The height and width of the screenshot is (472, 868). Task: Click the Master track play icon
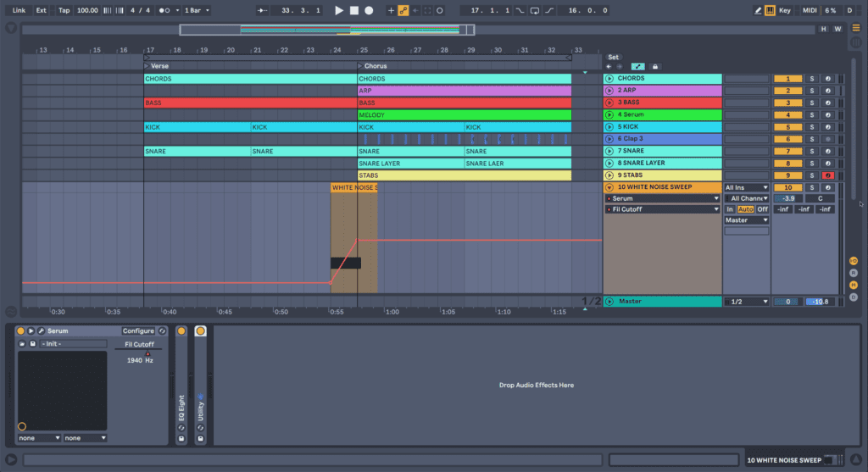(x=609, y=302)
